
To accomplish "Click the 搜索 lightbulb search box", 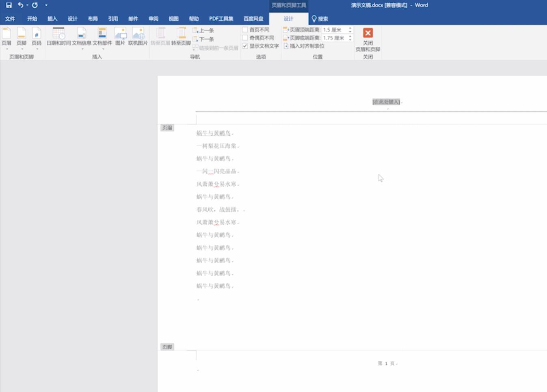I will (320, 19).
